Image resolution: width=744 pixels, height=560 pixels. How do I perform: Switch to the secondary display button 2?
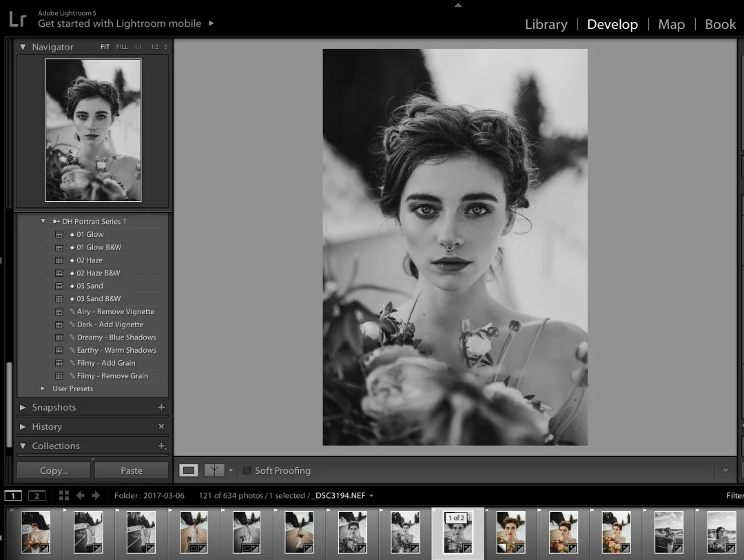point(37,495)
